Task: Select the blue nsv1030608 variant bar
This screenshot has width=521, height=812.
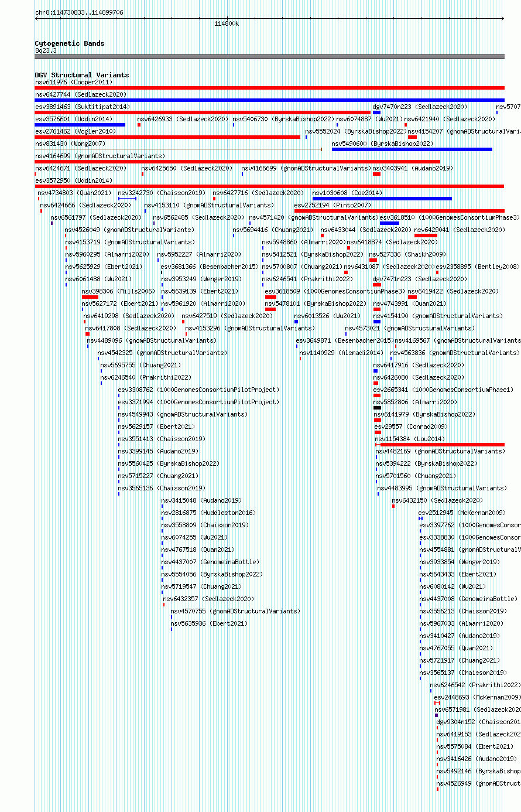Action: (x=382, y=199)
